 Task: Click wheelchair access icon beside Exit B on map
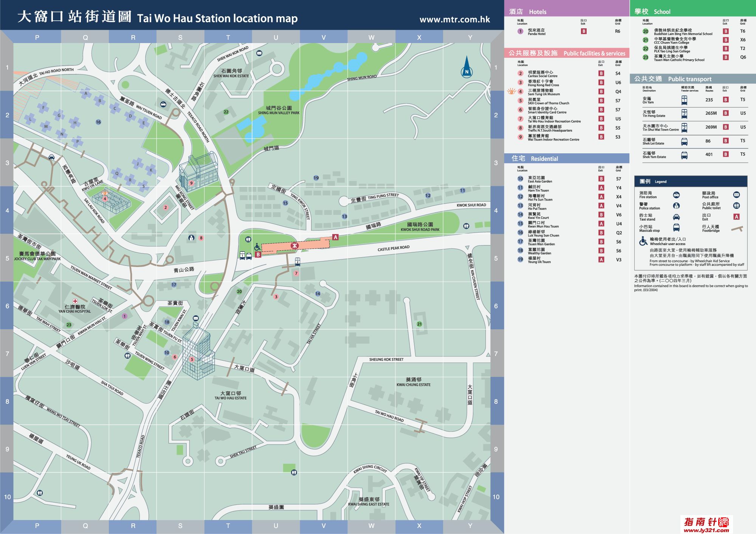[x=257, y=247]
